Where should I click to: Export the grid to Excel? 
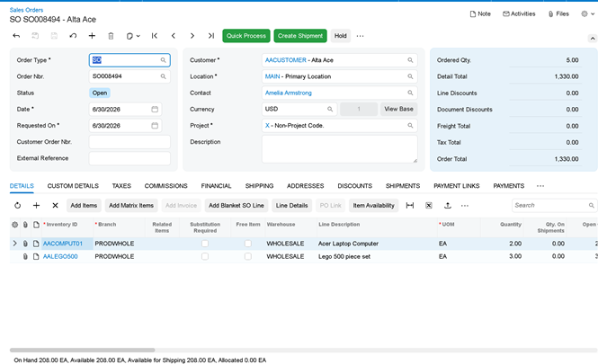pos(429,206)
